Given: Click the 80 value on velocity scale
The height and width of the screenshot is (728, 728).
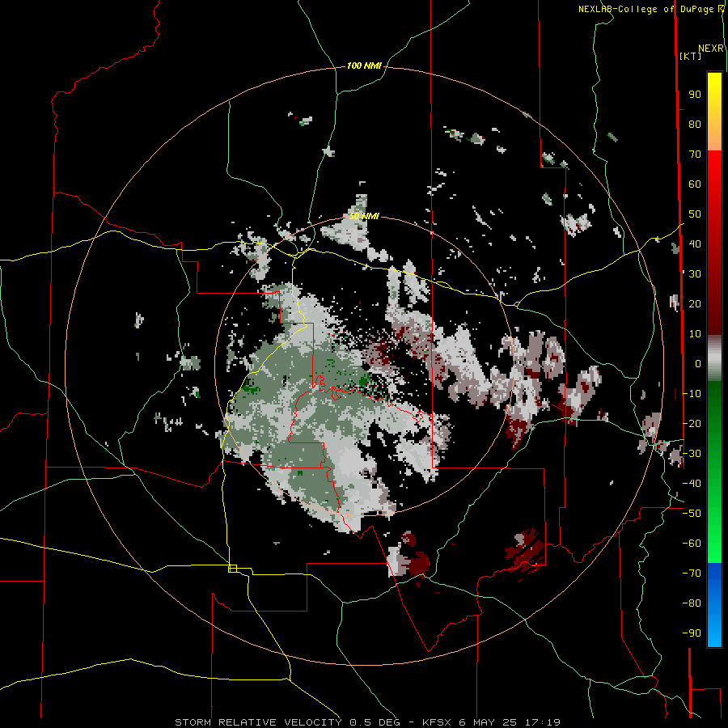Looking at the screenshot, I should pos(695,125).
